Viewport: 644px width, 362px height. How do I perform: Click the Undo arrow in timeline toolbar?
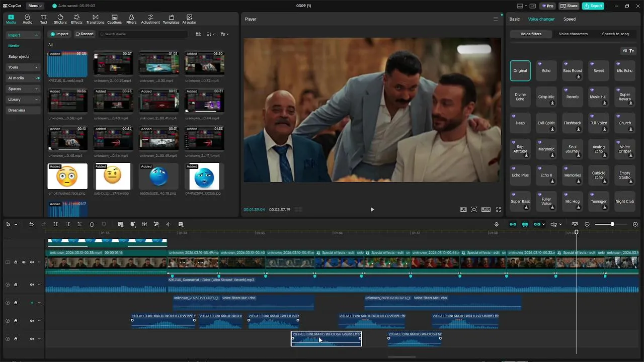[31, 224]
